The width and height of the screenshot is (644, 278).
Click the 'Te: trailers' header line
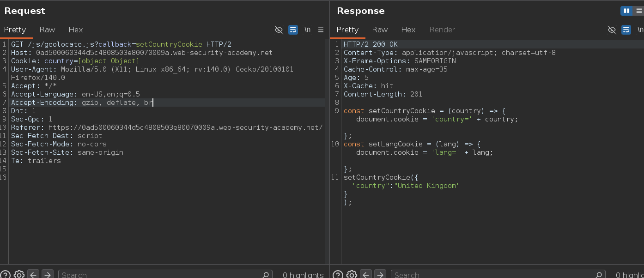[36, 161]
